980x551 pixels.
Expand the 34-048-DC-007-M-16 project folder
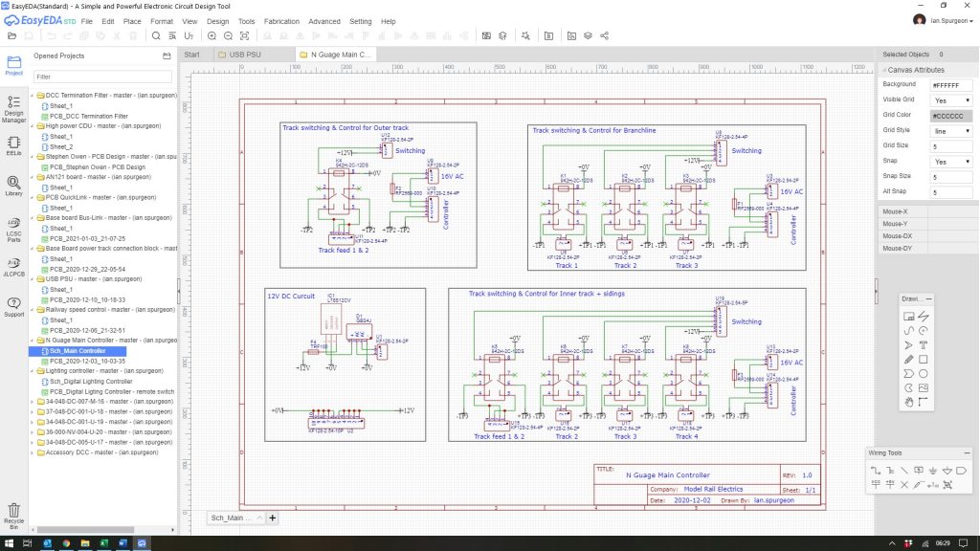[x=33, y=402]
